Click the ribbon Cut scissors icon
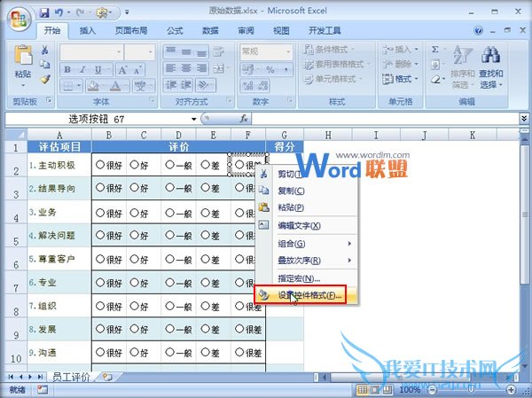The height and width of the screenshot is (398, 532). pos(44,51)
